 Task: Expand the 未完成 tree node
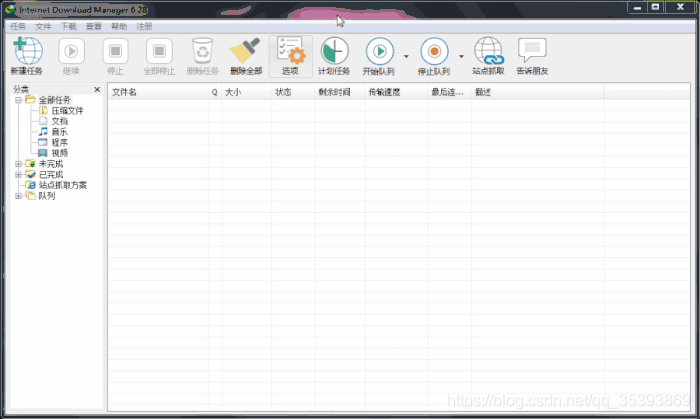[x=18, y=164]
